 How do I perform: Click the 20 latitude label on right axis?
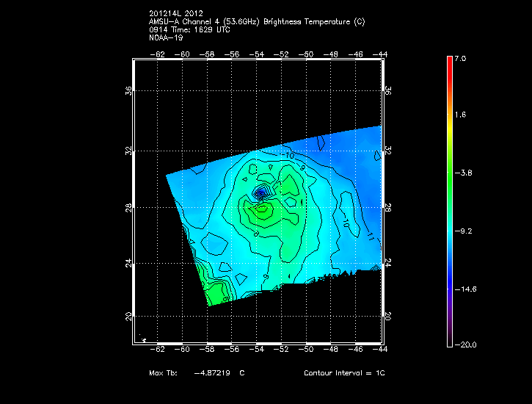coord(387,316)
